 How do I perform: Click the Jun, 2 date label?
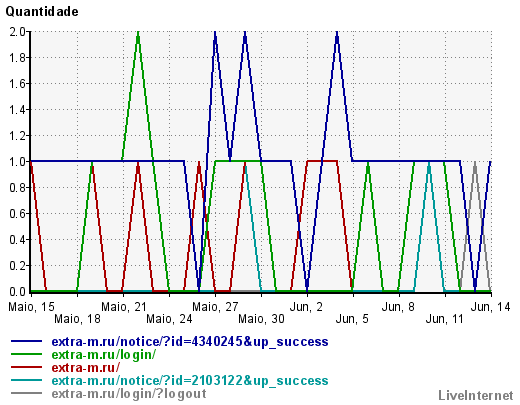pos(307,307)
